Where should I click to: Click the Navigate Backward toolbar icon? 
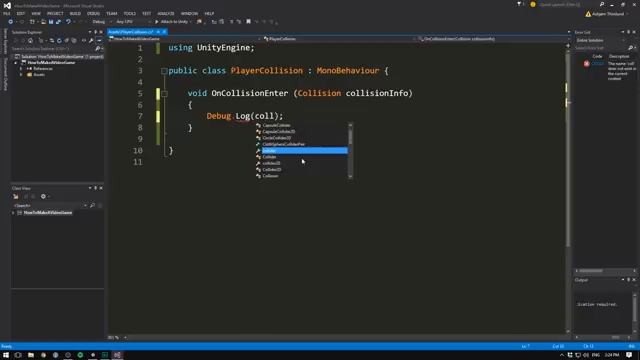(11, 22)
